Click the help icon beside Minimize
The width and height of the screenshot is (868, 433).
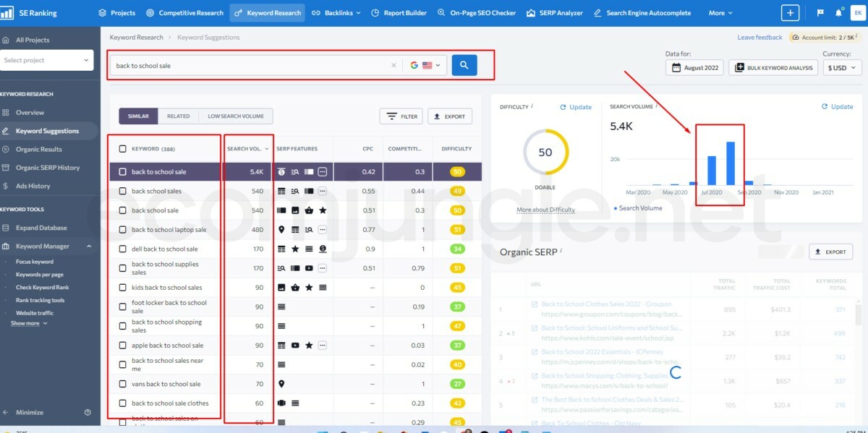(88, 413)
